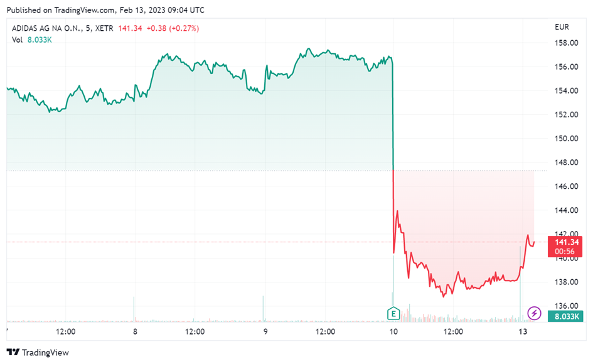The image size is (593, 364).
Task: Click the Published on TradingView.com caption
Action: [x=105, y=10]
